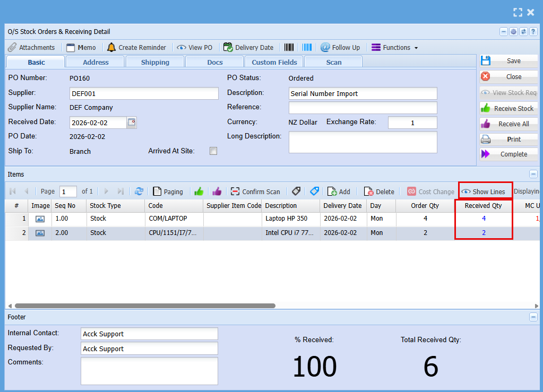The height and width of the screenshot is (392, 543).
Task: Click the green thumbs-up icon in items toolbar
Action: [x=199, y=191]
